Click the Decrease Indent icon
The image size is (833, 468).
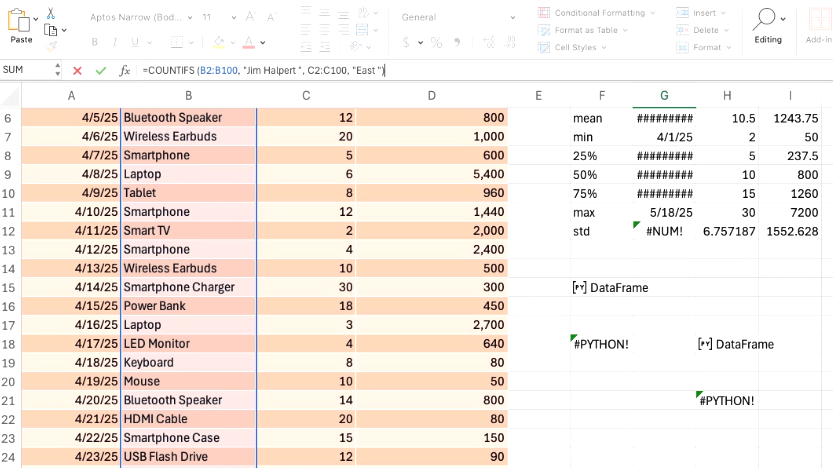click(306, 47)
